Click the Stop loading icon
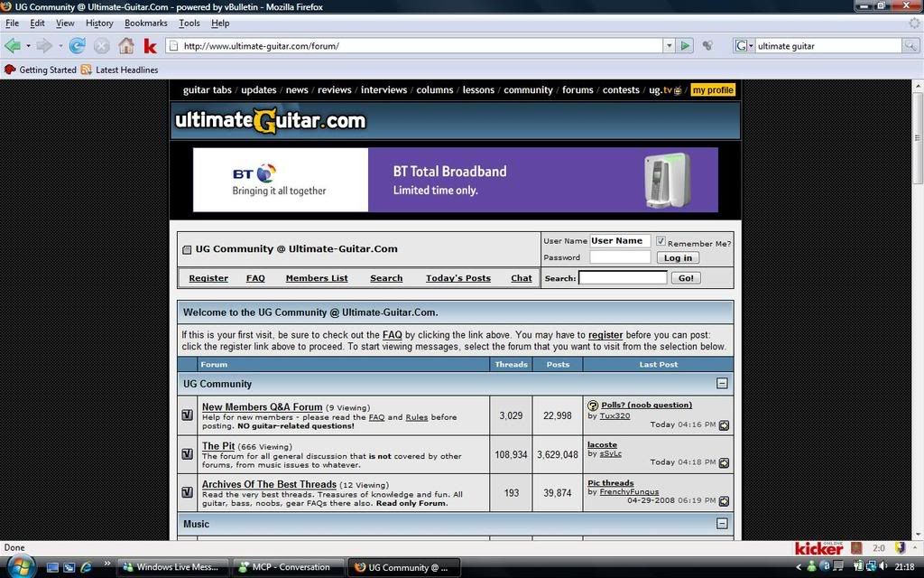Screen dimensions: 924x578 (x=101, y=45)
